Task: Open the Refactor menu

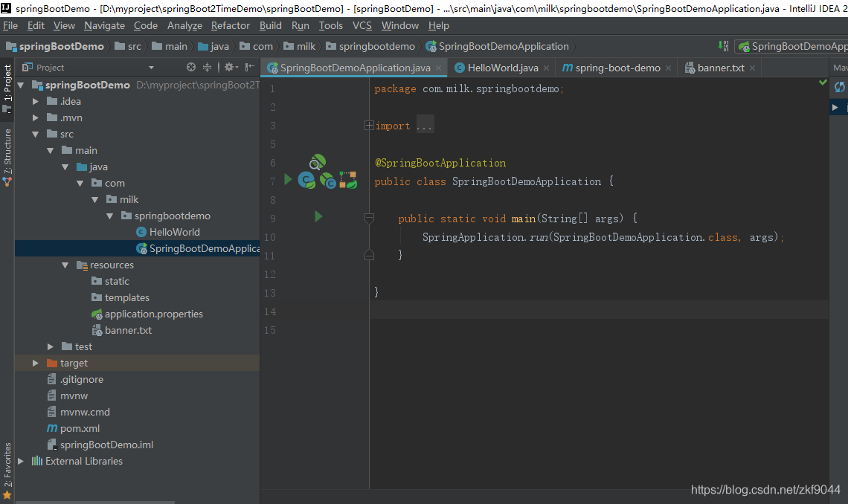Action: pos(231,25)
